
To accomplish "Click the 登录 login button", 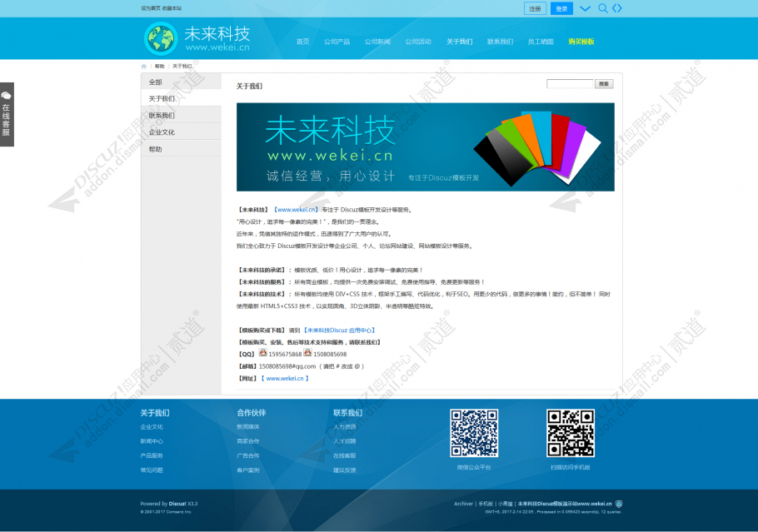I will (x=561, y=8).
